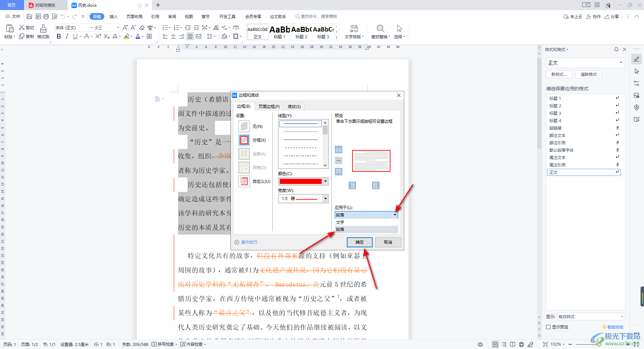Click the text highlight color button
The width and height of the screenshot is (644, 349).
tap(126, 36)
